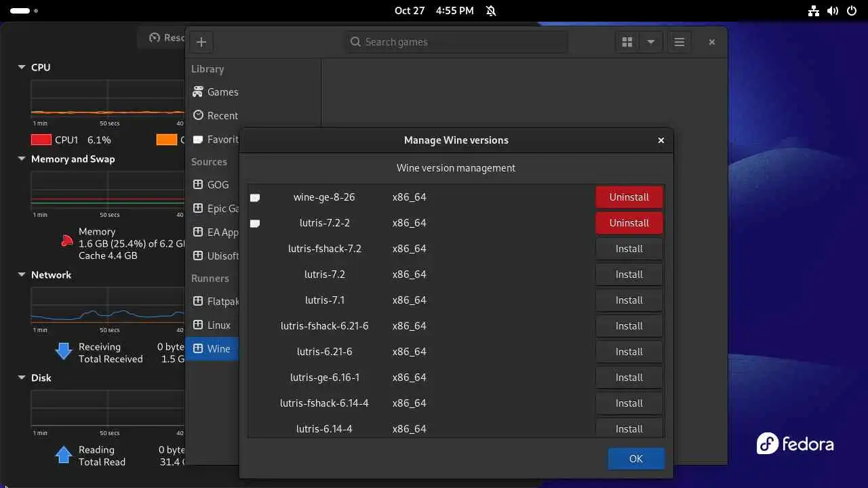Open the Activities workspace indicator
Image resolution: width=868 pixels, height=488 pixels.
(x=24, y=11)
